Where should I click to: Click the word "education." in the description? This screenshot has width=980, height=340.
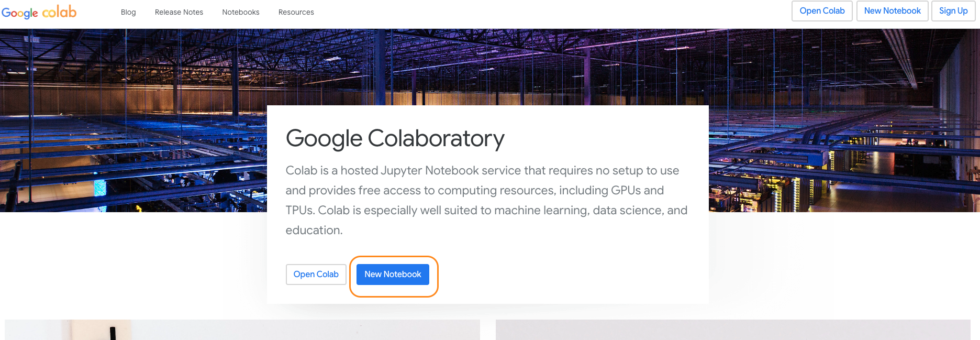[314, 231]
